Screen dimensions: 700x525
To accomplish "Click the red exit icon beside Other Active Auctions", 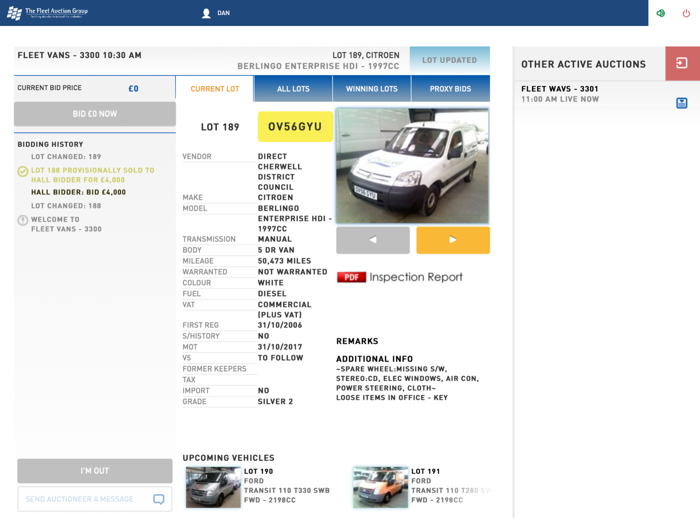I will (682, 63).
